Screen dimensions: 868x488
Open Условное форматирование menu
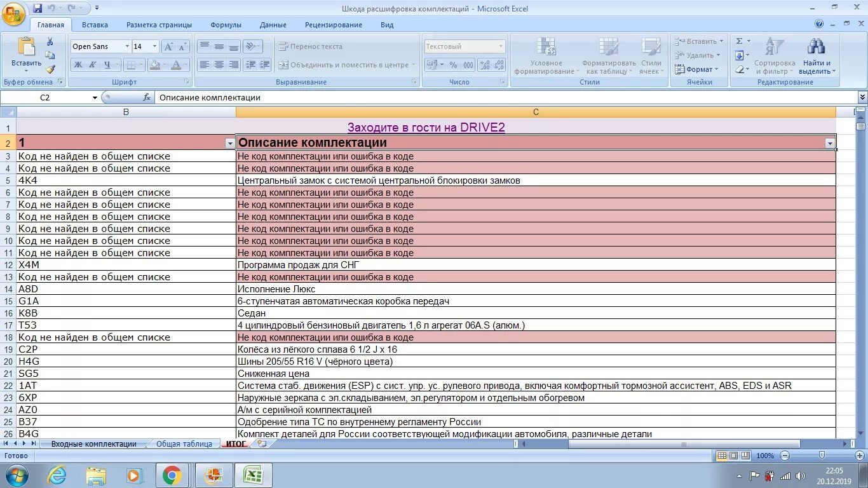click(546, 56)
